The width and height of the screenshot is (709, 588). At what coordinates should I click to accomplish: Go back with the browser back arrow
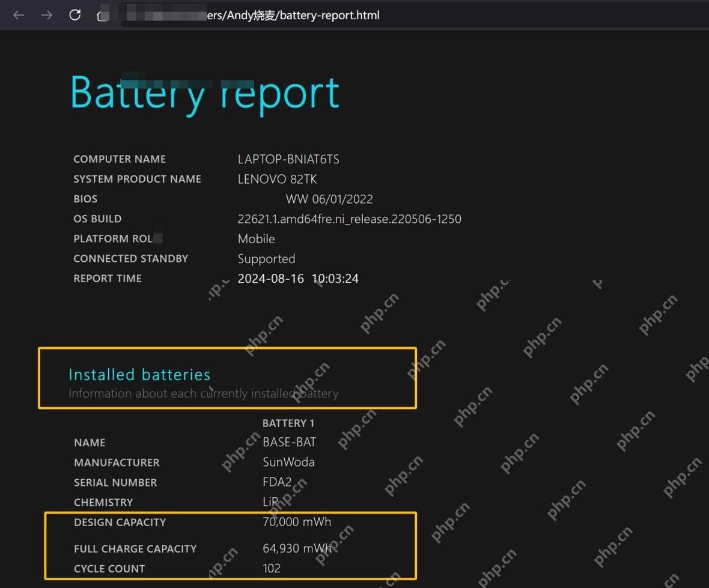point(19,16)
